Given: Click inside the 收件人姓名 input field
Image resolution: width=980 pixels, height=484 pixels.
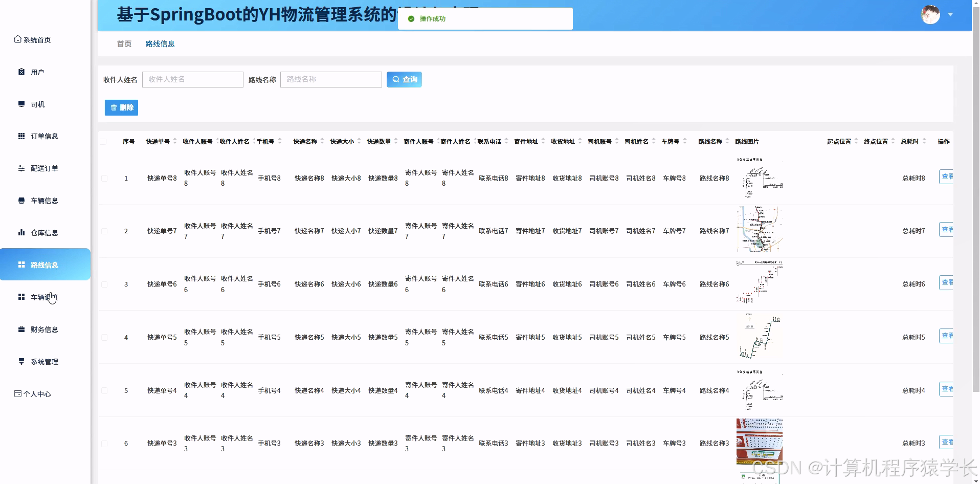Looking at the screenshot, I should [192, 79].
